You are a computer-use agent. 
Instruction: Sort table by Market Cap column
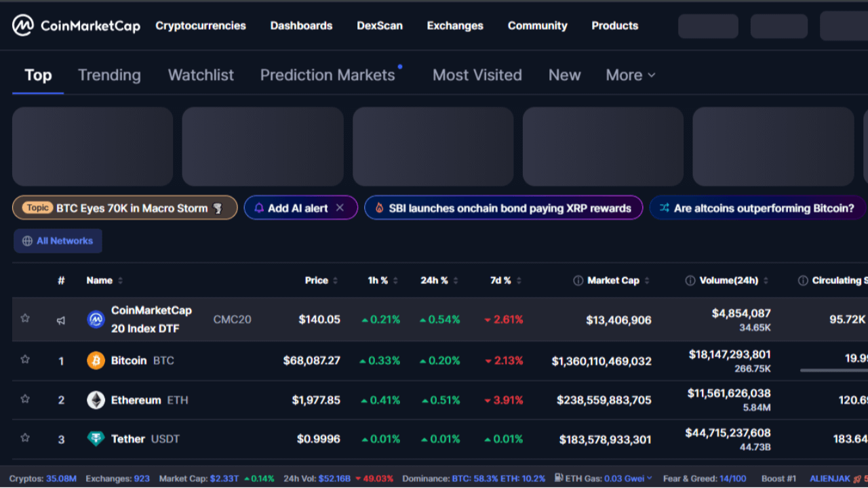(618, 281)
